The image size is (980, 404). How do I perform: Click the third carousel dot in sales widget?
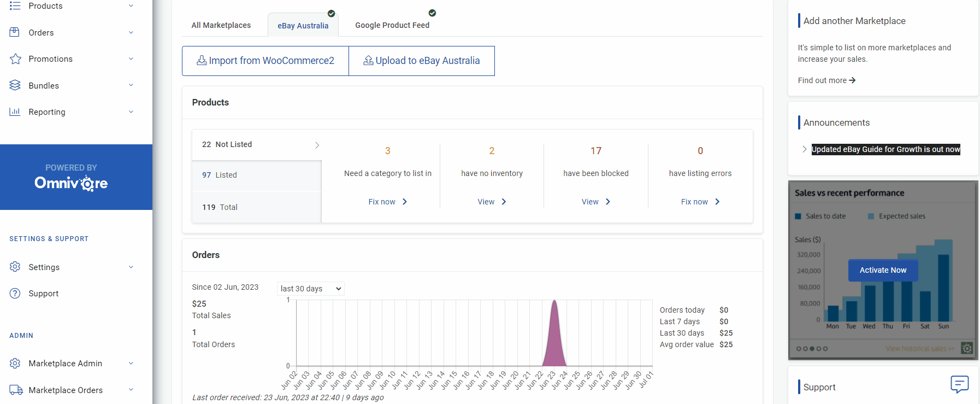pyautogui.click(x=812, y=348)
